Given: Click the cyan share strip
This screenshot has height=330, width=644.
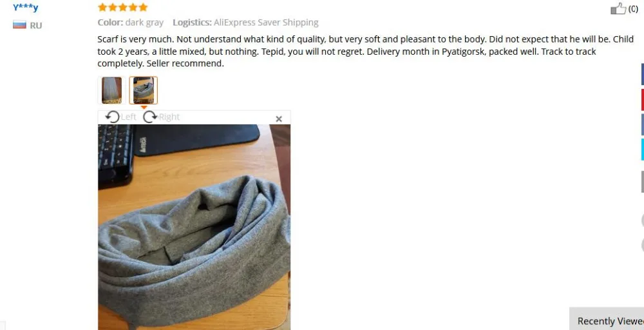Looking at the screenshot, I should point(642,150).
